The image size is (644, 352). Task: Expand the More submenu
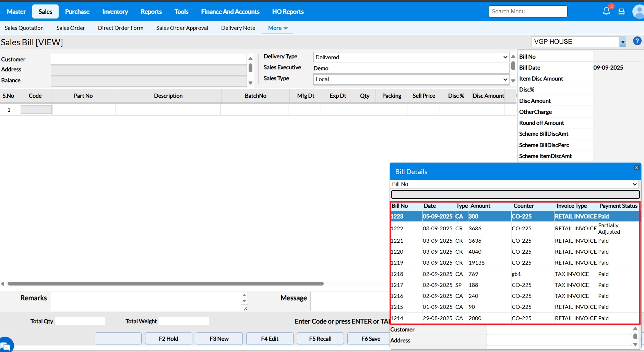click(x=277, y=28)
